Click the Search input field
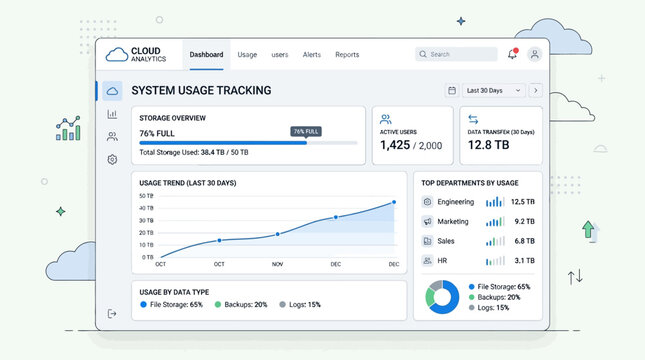The image size is (645, 360). tap(456, 54)
